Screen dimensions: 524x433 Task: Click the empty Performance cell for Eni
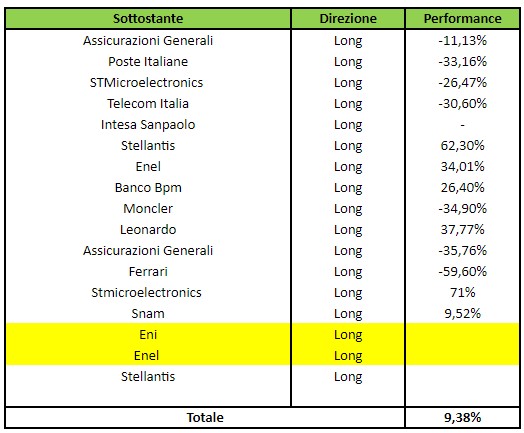click(x=463, y=334)
